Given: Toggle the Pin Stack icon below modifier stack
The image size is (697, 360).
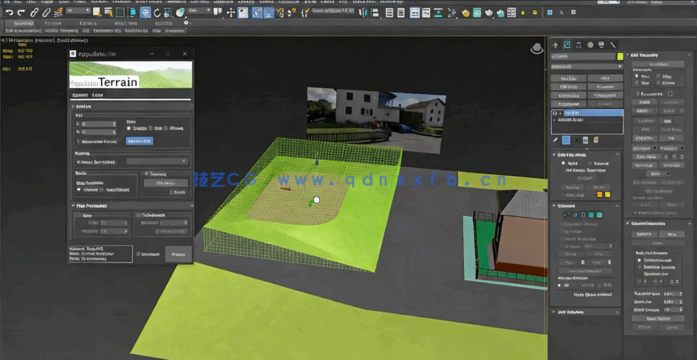Looking at the screenshot, I should point(555,140).
